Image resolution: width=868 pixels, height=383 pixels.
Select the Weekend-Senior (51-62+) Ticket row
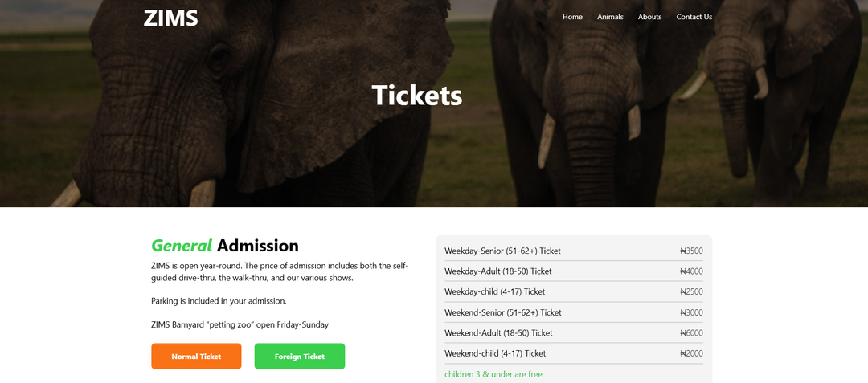tap(574, 313)
